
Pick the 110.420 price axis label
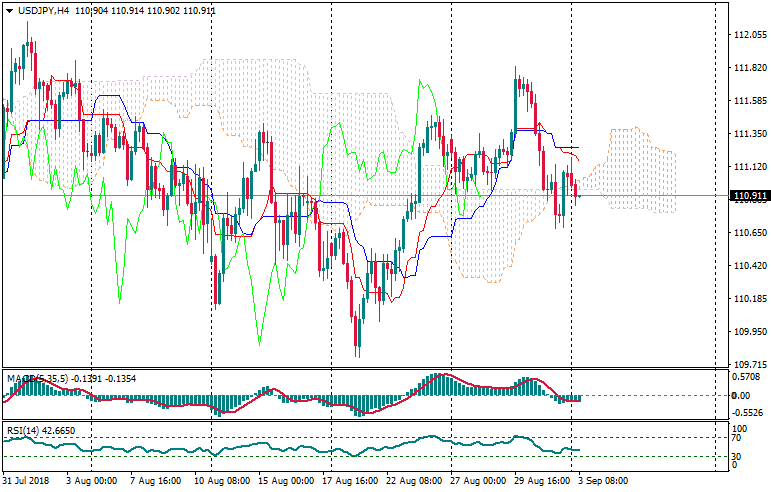pyautogui.click(x=749, y=266)
